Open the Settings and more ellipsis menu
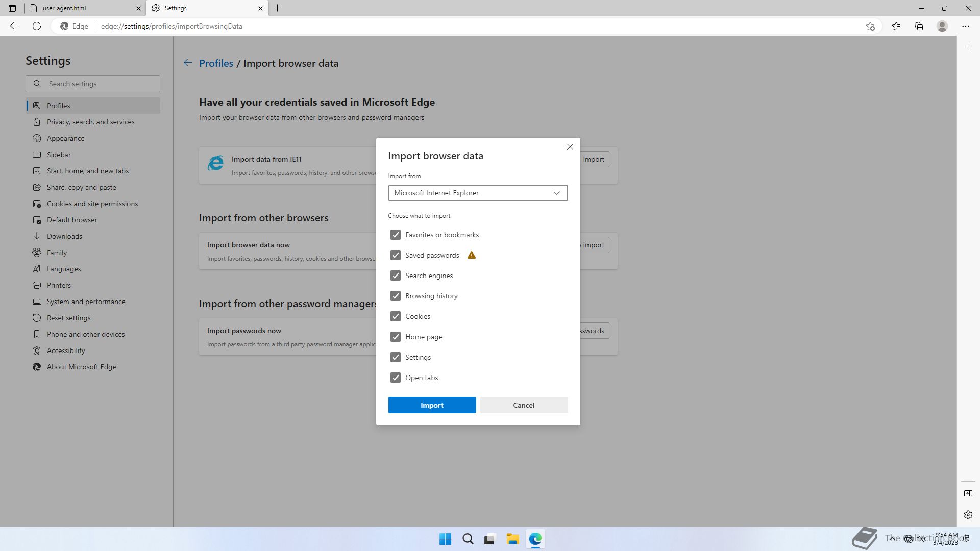 click(966, 26)
